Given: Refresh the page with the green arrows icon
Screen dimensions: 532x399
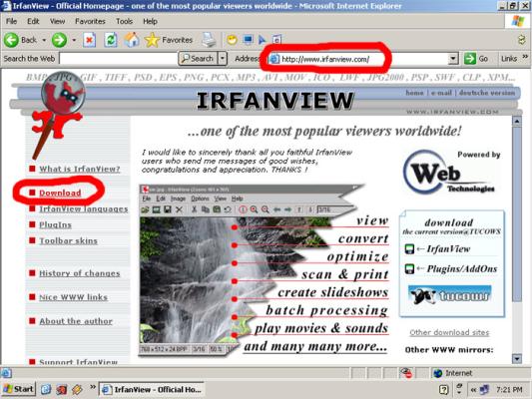Looking at the screenshot, I should [111, 40].
